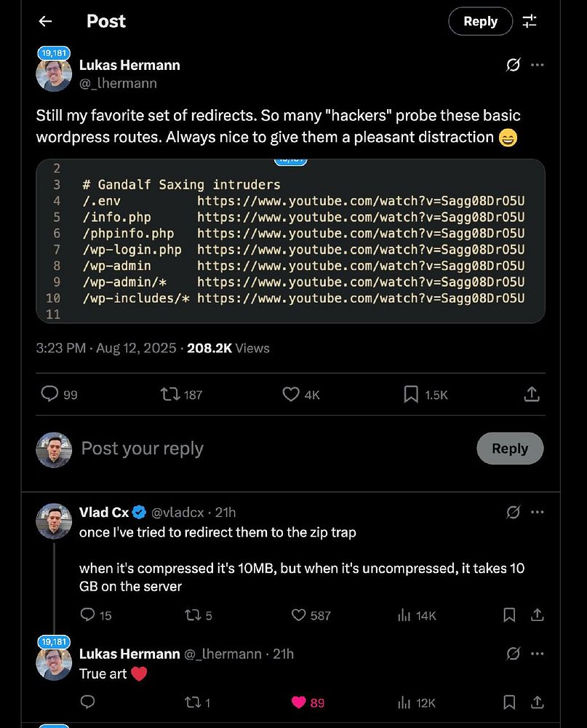This screenshot has height=728, width=587.
Task: Submit reply with gray Reply button
Action: (x=509, y=448)
